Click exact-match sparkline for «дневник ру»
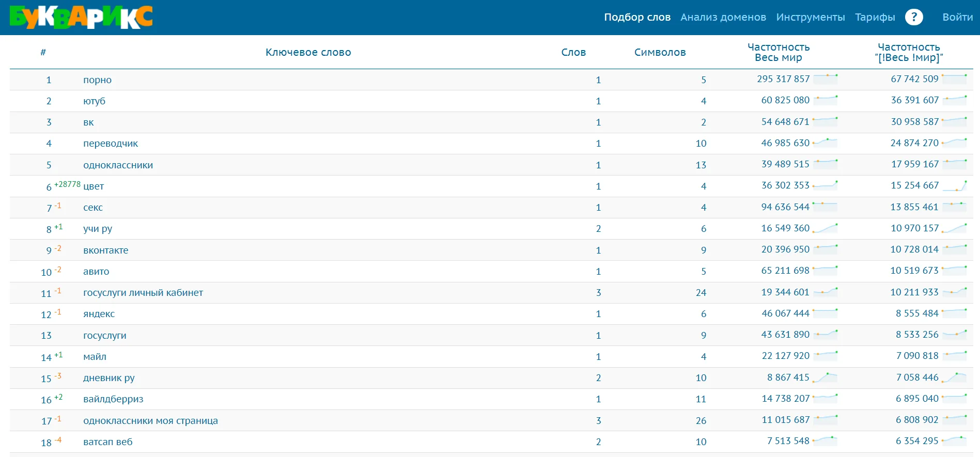 954,377
